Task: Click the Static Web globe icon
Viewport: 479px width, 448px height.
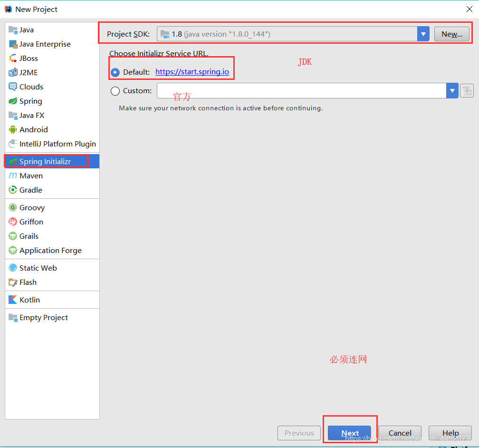Action: pyautogui.click(x=13, y=268)
